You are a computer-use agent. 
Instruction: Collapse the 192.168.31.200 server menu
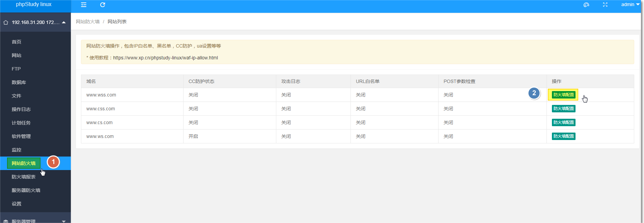click(64, 22)
